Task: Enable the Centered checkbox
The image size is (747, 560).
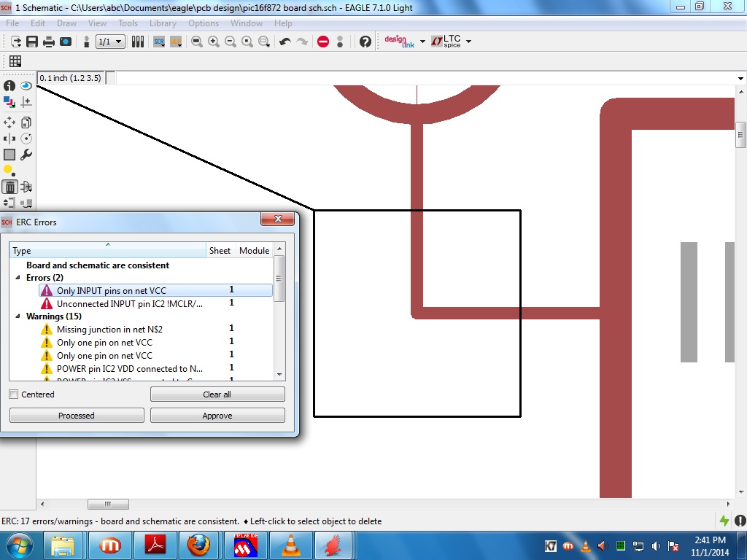Action: click(14, 394)
